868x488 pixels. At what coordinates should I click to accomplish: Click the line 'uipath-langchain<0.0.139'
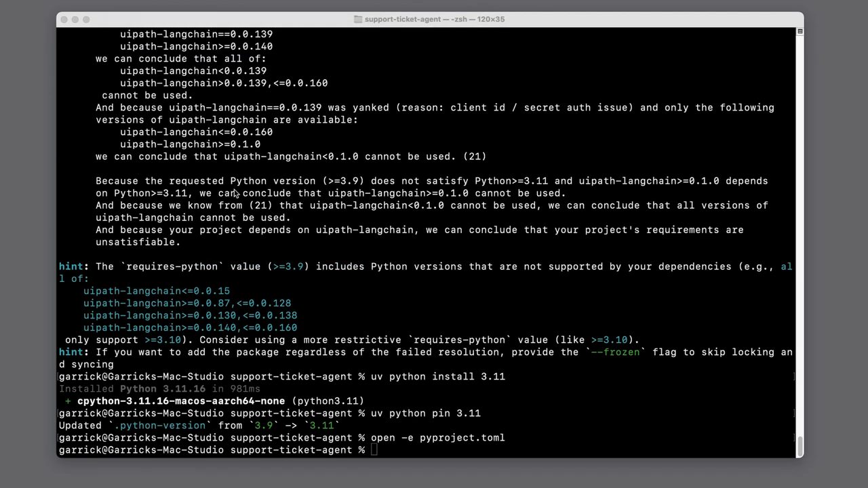[x=193, y=71]
